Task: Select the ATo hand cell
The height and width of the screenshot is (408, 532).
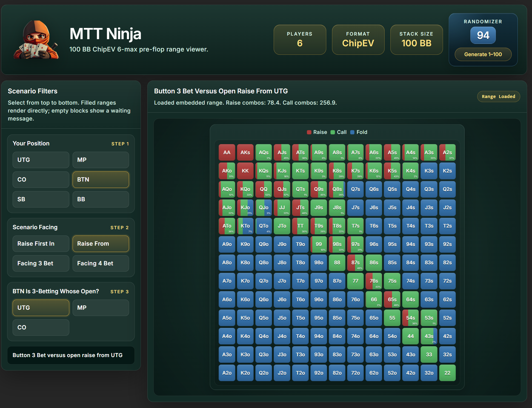Action: tap(227, 226)
